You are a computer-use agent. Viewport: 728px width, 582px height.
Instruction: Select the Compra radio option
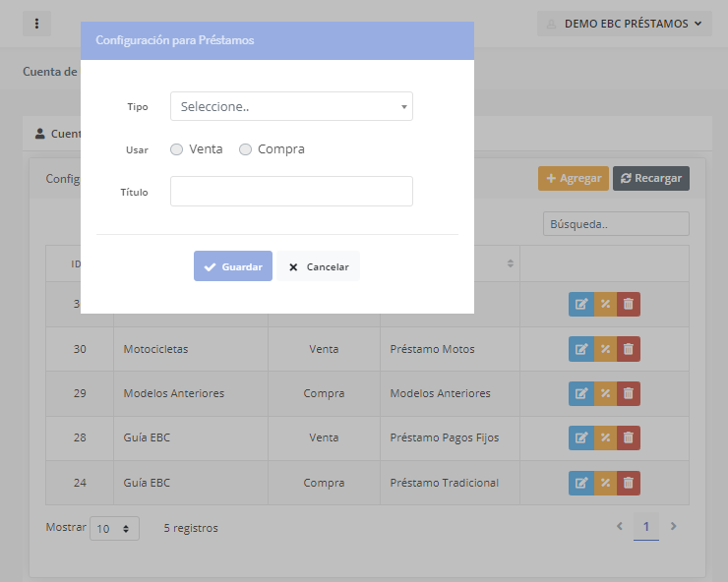click(x=246, y=149)
